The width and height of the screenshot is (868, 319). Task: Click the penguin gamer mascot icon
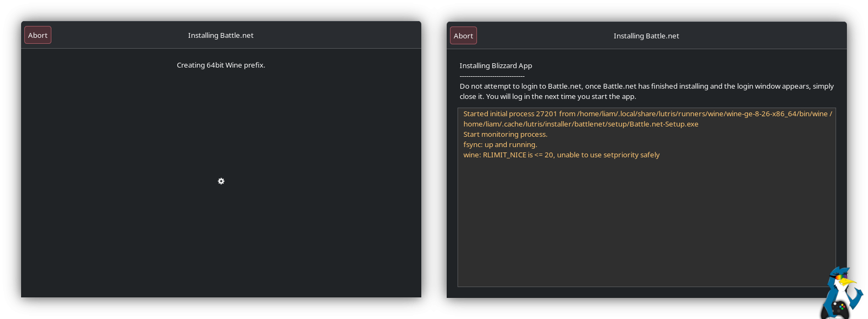click(x=840, y=294)
